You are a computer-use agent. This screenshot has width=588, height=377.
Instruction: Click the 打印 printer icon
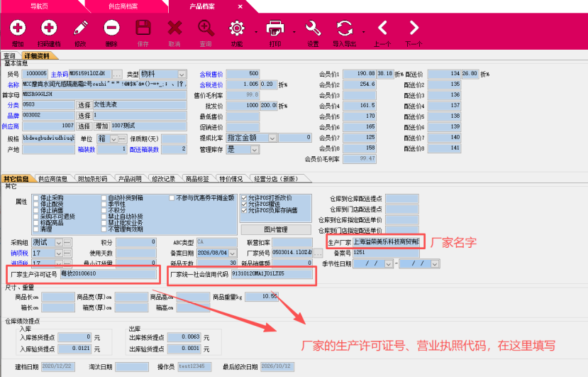coord(275,28)
